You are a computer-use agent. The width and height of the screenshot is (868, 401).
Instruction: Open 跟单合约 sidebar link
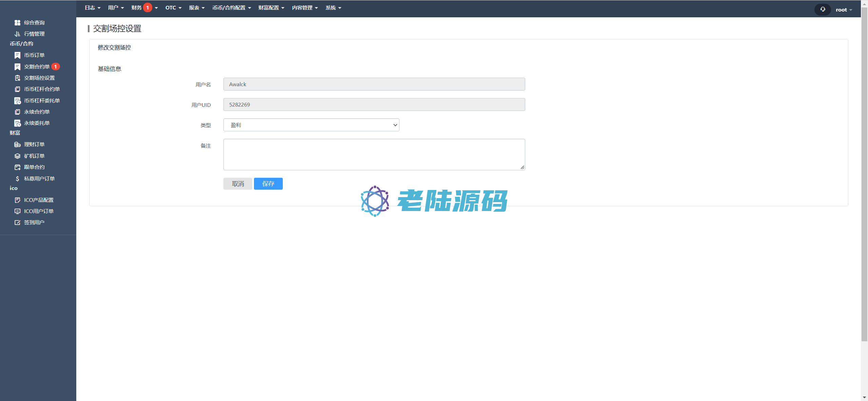34,167
